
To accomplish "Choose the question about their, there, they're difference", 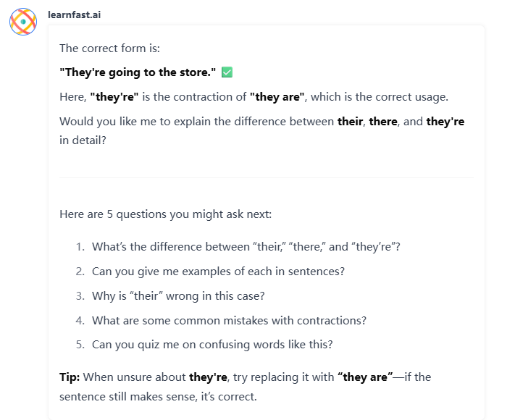I will [246, 246].
